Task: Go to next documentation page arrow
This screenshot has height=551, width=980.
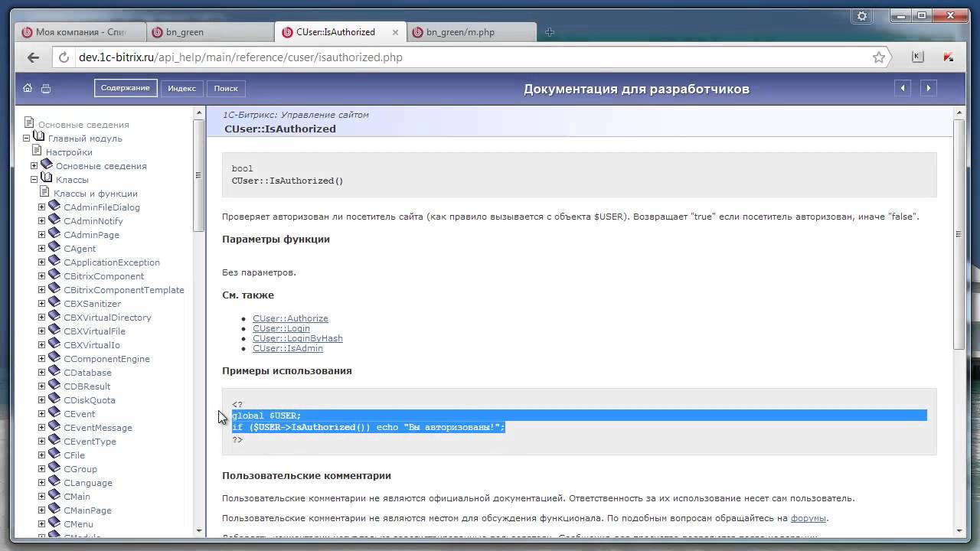Action: 929,88
